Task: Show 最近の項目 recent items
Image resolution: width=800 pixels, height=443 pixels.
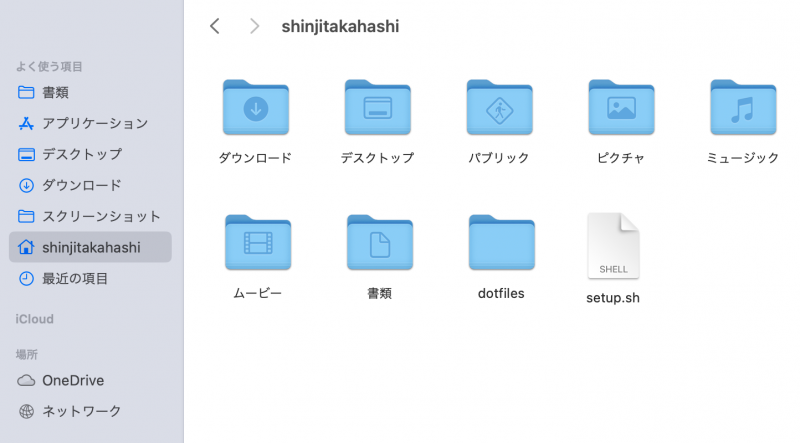Action: (74, 278)
